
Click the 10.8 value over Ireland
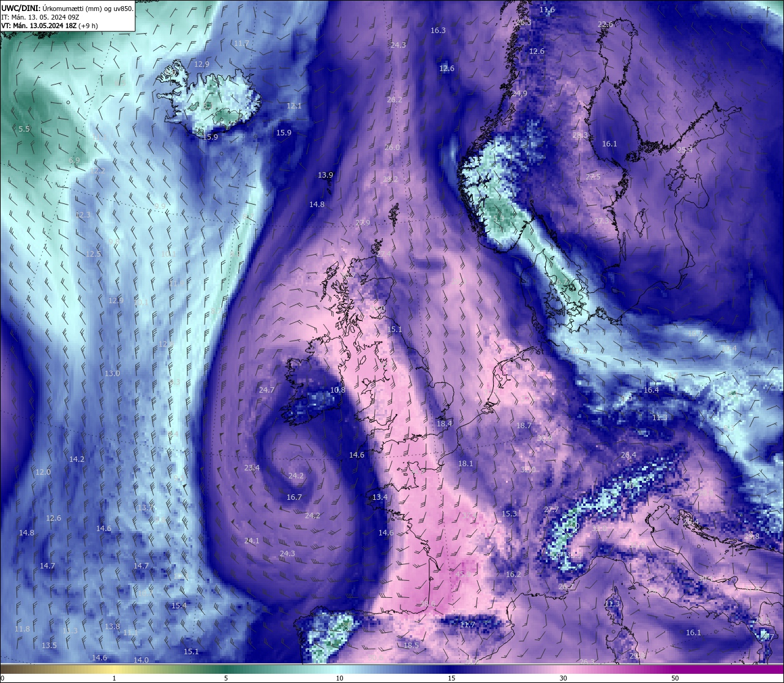coord(337,390)
